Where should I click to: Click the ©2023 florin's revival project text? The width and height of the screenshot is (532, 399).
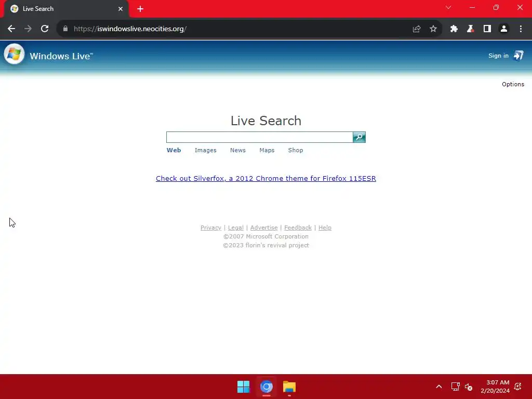(x=266, y=245)
